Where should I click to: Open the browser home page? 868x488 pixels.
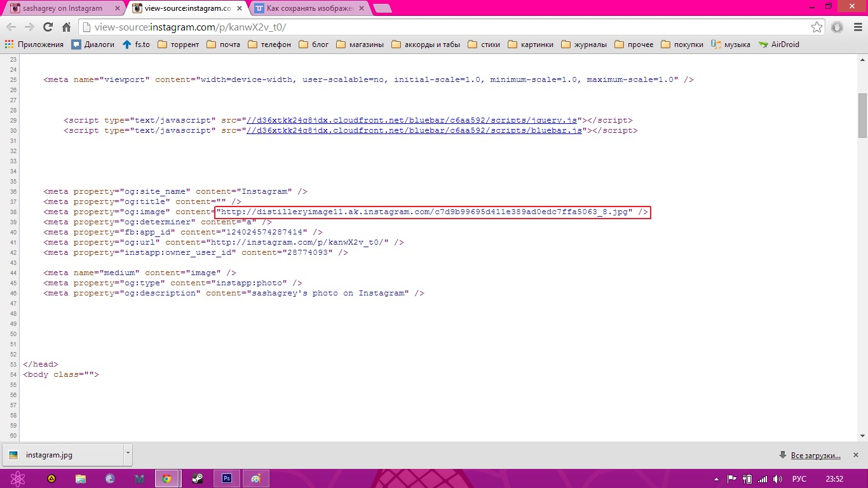66,27
